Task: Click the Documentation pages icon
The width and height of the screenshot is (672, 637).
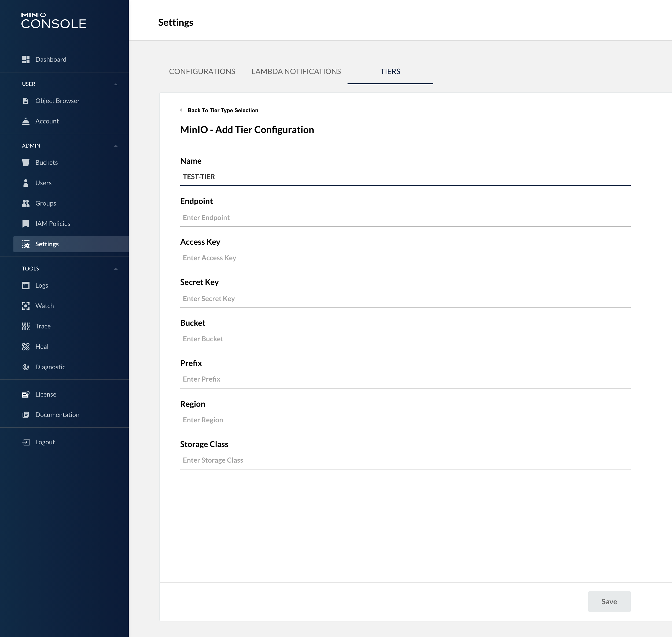Action: click(26, 415)
